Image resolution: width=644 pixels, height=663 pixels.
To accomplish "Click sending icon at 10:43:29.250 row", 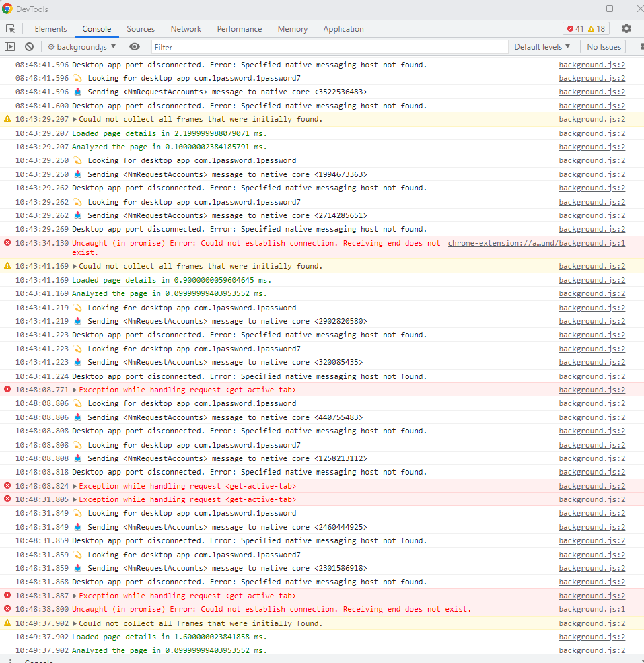I will coord(78,174).
